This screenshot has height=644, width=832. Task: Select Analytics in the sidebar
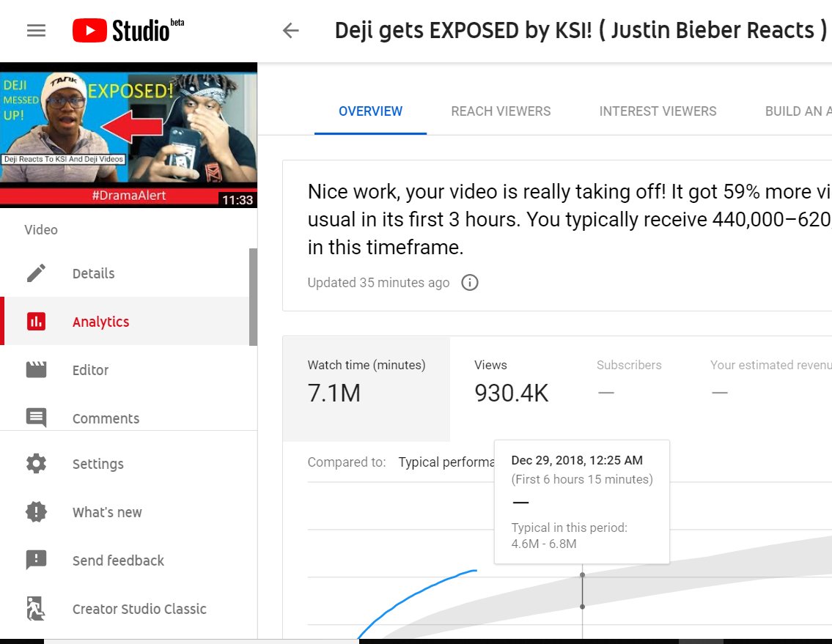click(125, 322)
